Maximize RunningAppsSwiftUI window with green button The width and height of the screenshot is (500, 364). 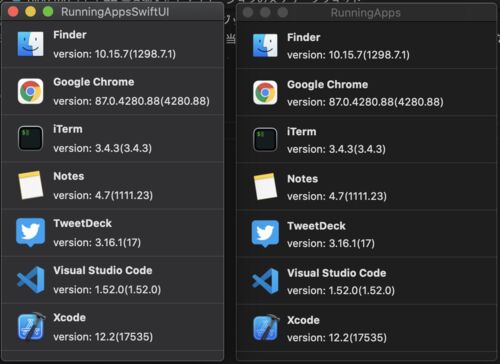(48, 12)
